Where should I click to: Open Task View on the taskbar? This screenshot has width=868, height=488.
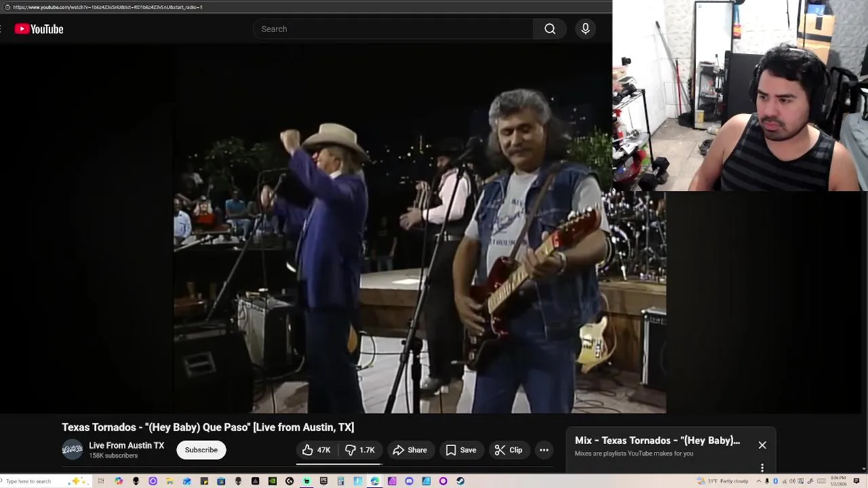101,481
